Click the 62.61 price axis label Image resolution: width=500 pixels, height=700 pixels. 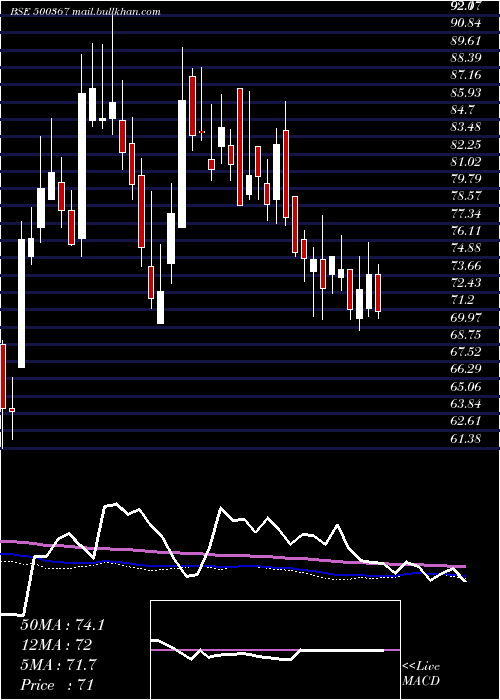465,421
